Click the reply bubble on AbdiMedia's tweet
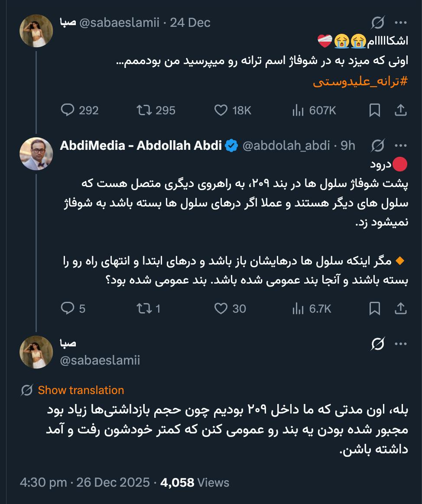422x504 pixels. coord(69,309)
